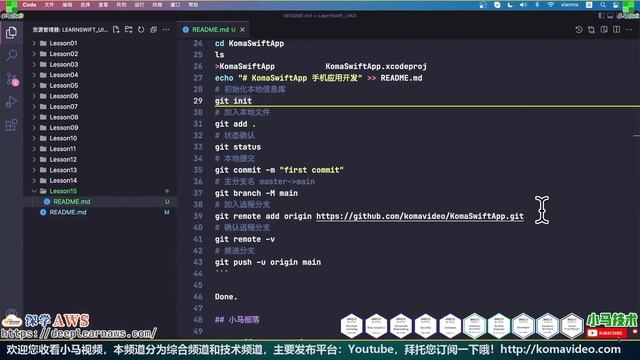The width and height of the screenshot is (640, 360).
Task: Open the Code application menu
Action: pos(29,5)
